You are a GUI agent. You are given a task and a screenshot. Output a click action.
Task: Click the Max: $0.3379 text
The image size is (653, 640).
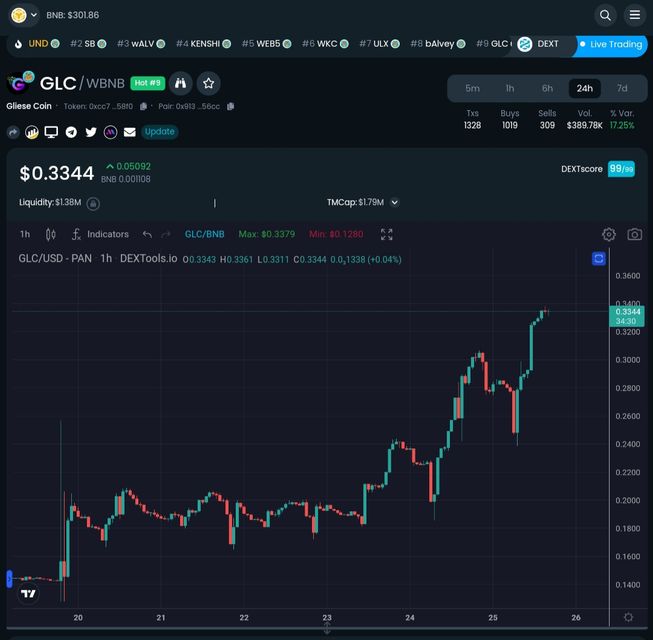[267, 234]
